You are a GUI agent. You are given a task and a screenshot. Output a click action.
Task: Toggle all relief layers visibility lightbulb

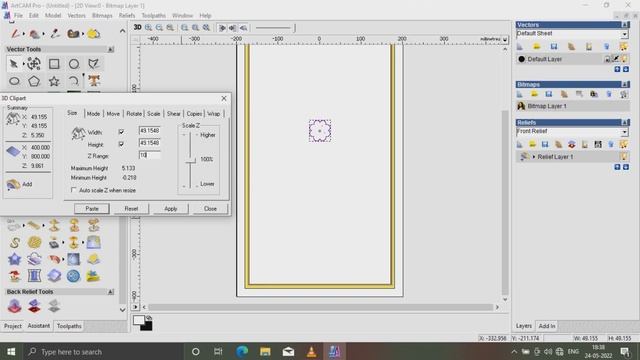click(x=624, y=144)
